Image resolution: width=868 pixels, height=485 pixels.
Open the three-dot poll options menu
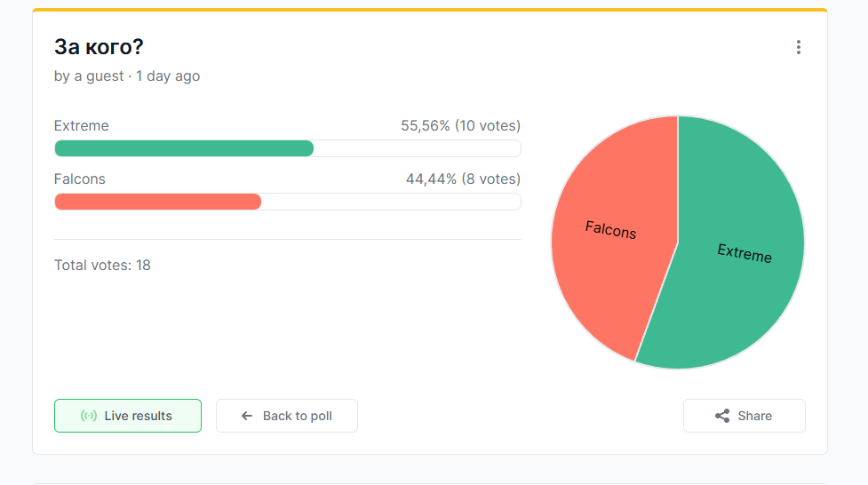(x=798, y=47)
